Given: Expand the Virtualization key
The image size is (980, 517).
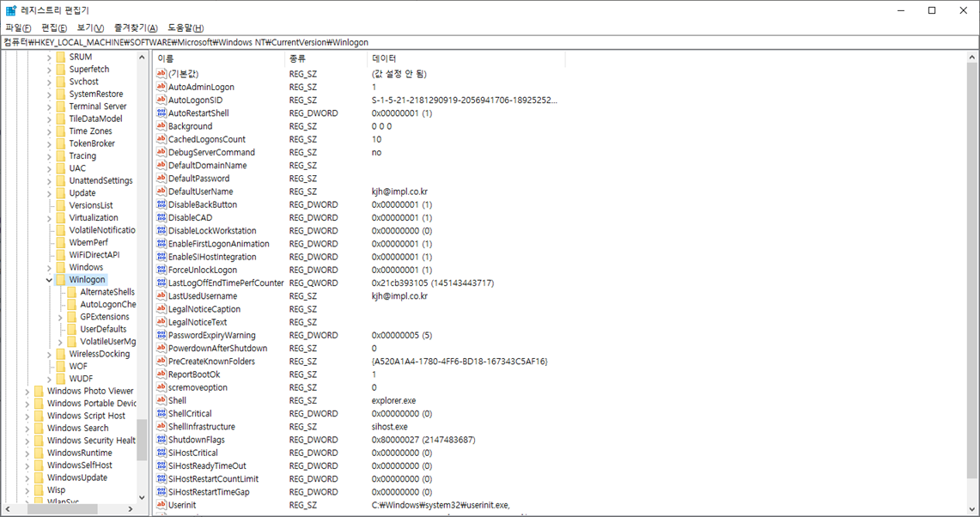Looking at the screenshot, I should [49, 217].
